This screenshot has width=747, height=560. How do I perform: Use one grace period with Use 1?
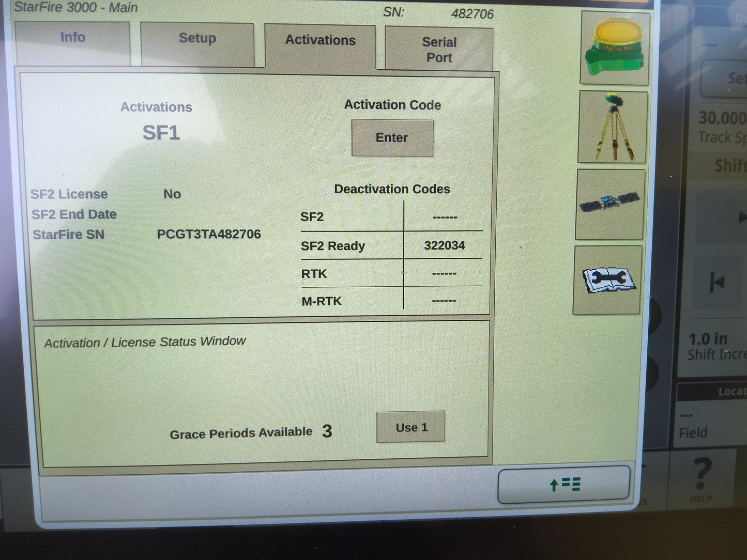coord(411,427)
